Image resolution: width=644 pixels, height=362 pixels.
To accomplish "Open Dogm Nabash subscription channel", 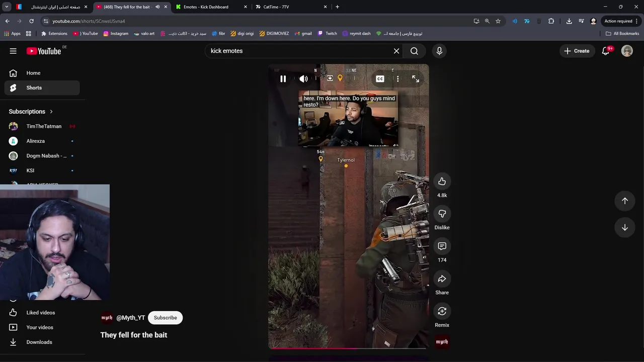I will pos(42,156).
